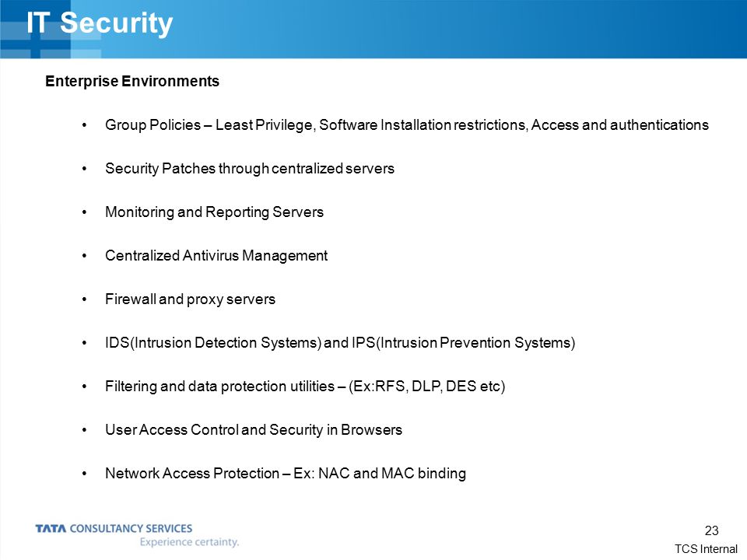Click the text Access and authentications

[620, 125]
